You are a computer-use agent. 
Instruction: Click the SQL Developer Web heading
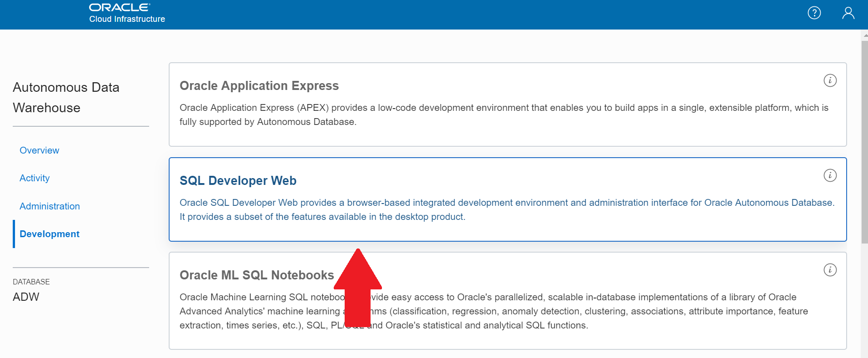(238, 180)
